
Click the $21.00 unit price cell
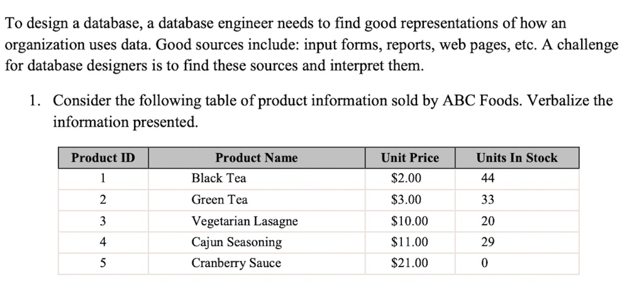pyautogui.click(x=410, y=263)
